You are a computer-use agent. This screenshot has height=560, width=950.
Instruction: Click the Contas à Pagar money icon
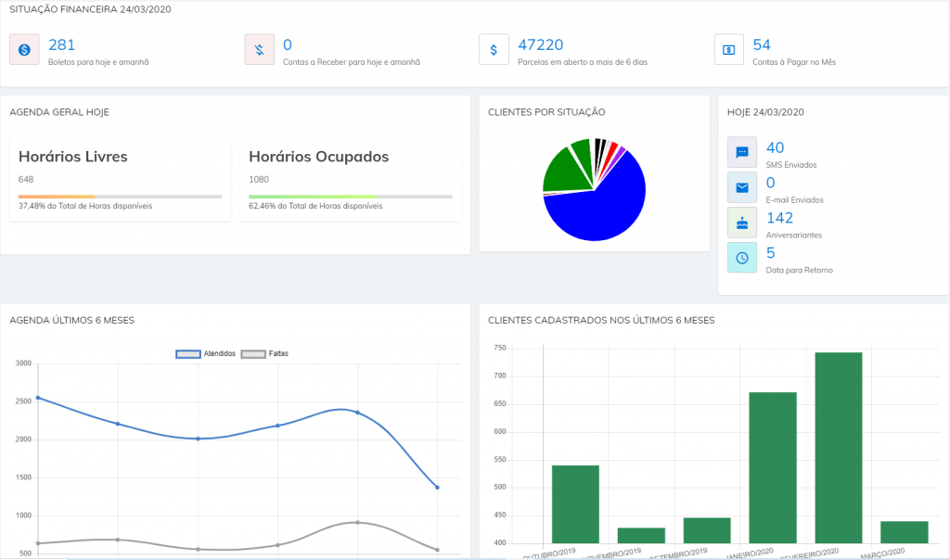pyautogui.click(x=729, y=50)
